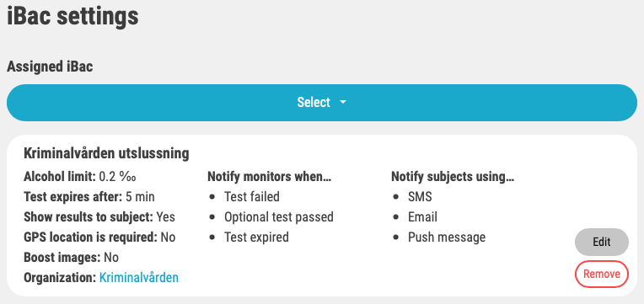This screenshot has height=304, width=644.
Task: Click the Notify subjects using heading
Action: [453, 177]
